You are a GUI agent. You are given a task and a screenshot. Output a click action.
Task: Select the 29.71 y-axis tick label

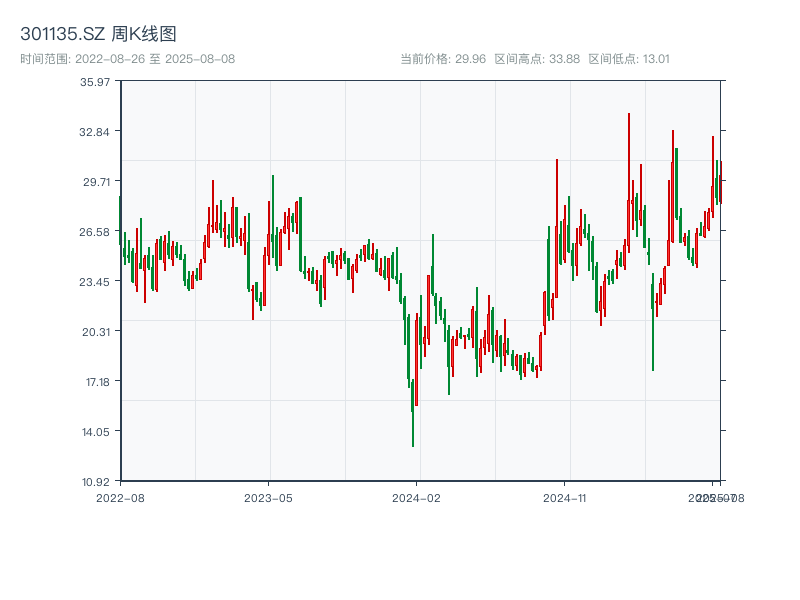[x=95, y=182]
